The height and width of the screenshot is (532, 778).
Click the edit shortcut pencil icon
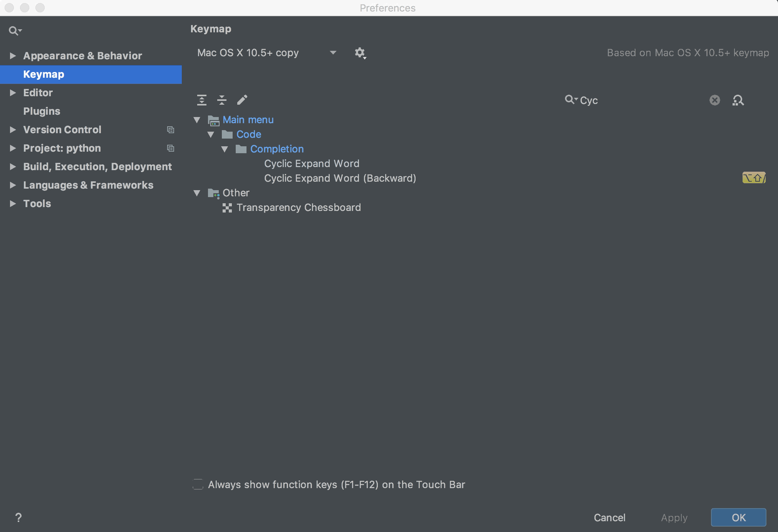click(242, 99)
